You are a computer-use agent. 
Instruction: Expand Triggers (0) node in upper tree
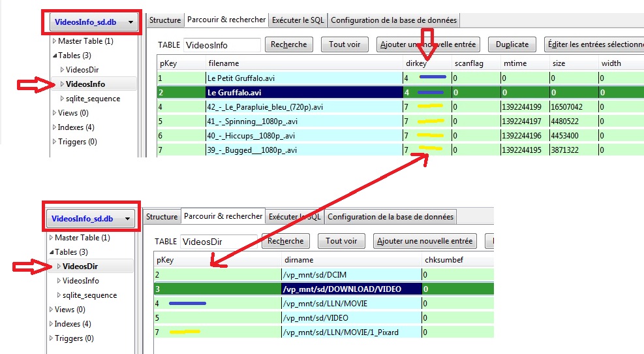(x=54, y=142)
